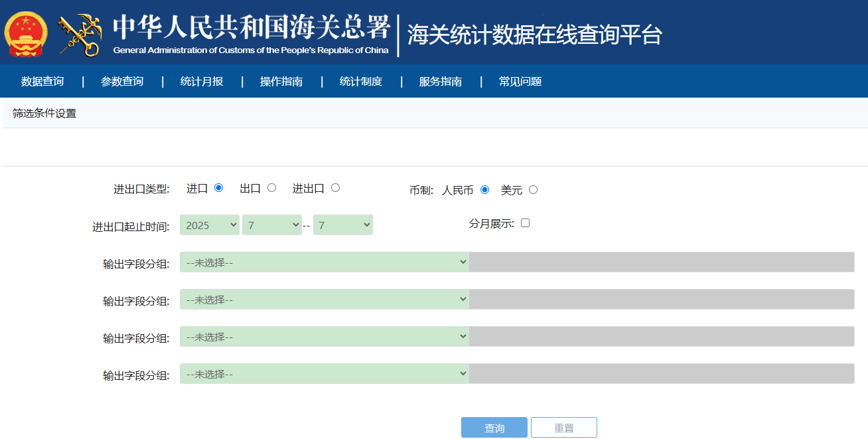Select the 进出口 radio button

pyautogui.click(x=336, y=187)
